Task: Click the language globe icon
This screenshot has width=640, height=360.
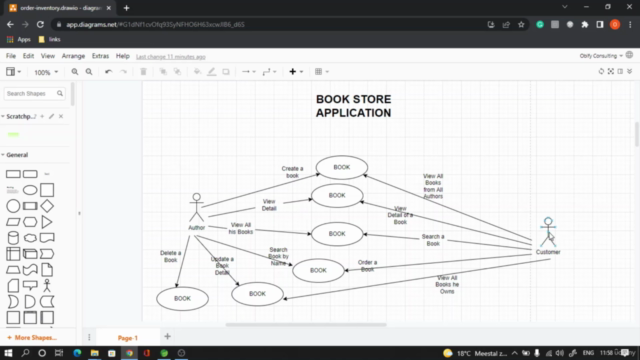Action: pos(629,55)
